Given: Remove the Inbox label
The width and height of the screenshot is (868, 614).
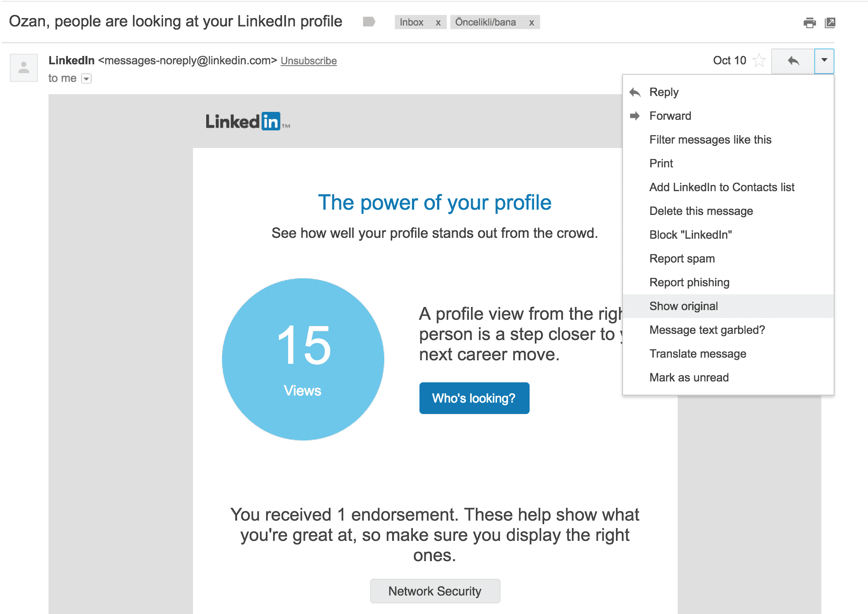Looking at the screenshot, I should tap(438, 22).
